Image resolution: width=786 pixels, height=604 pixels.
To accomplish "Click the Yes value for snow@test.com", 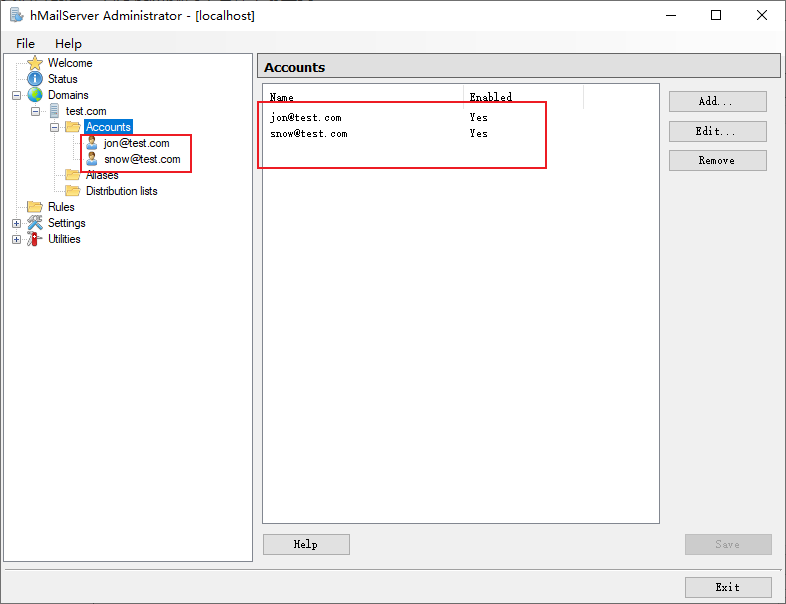I will [479, 133].
